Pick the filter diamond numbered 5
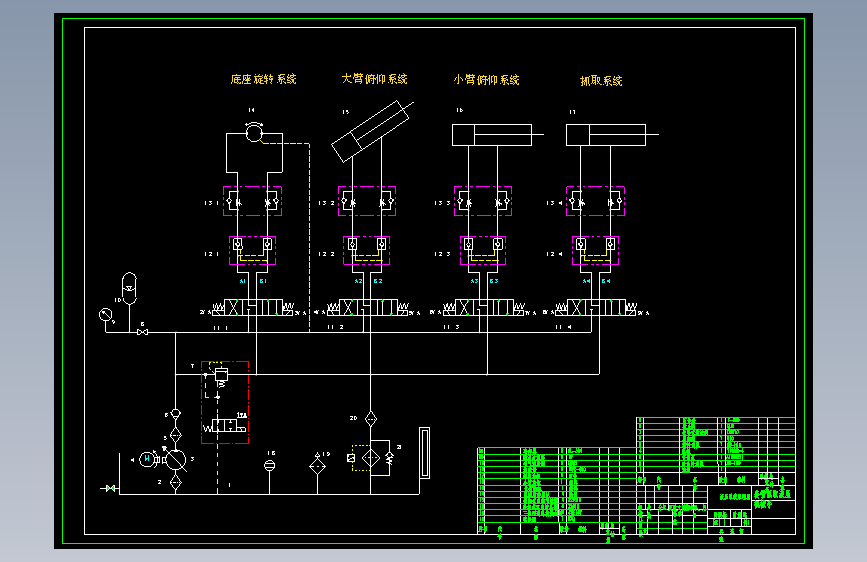 click(175, 435)
